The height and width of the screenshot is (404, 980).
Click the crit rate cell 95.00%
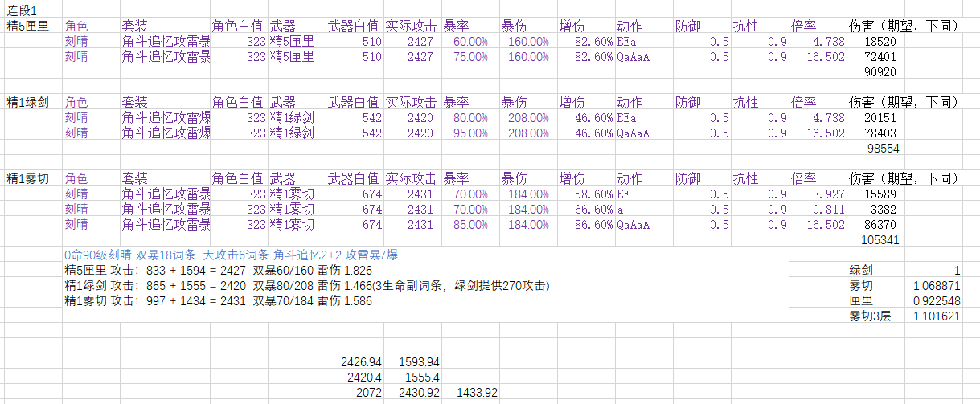pyautogui.click(x=470, y=133)
